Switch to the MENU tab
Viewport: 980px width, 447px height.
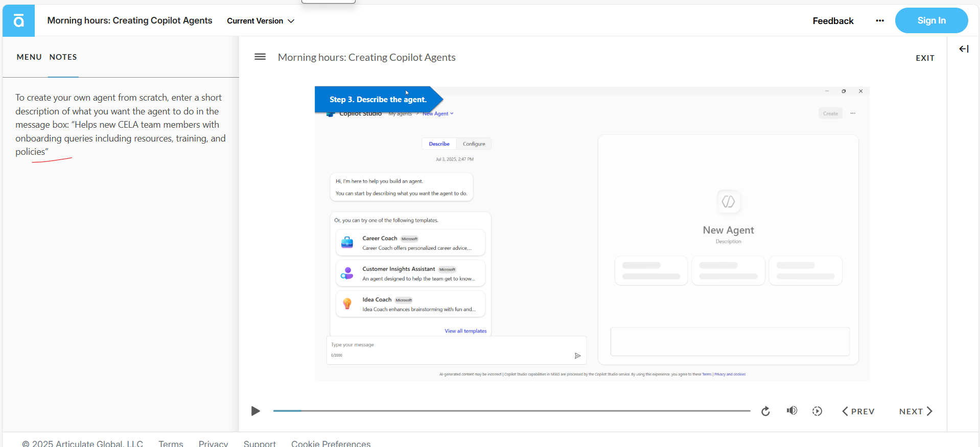29,57
